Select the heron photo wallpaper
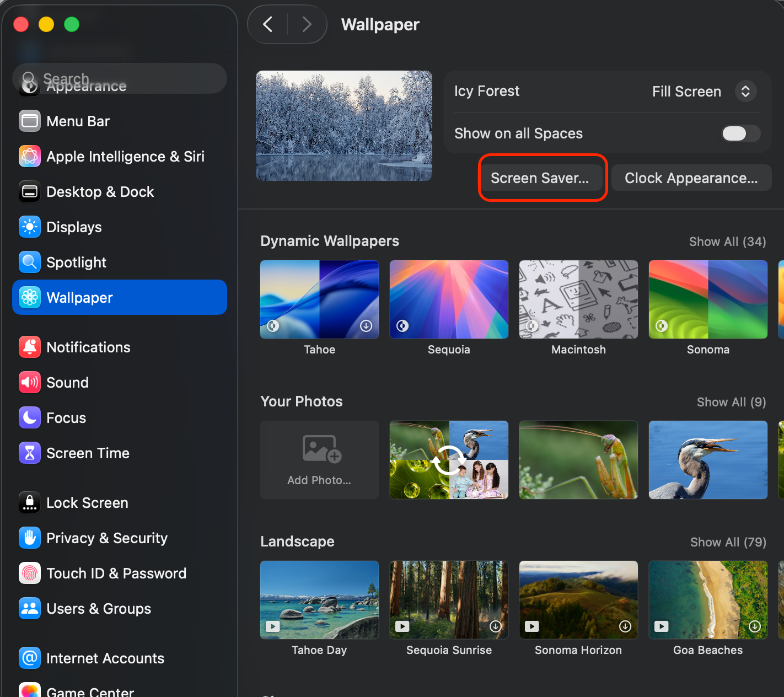Viewport: 784px width, 697px height. point(708,460)
